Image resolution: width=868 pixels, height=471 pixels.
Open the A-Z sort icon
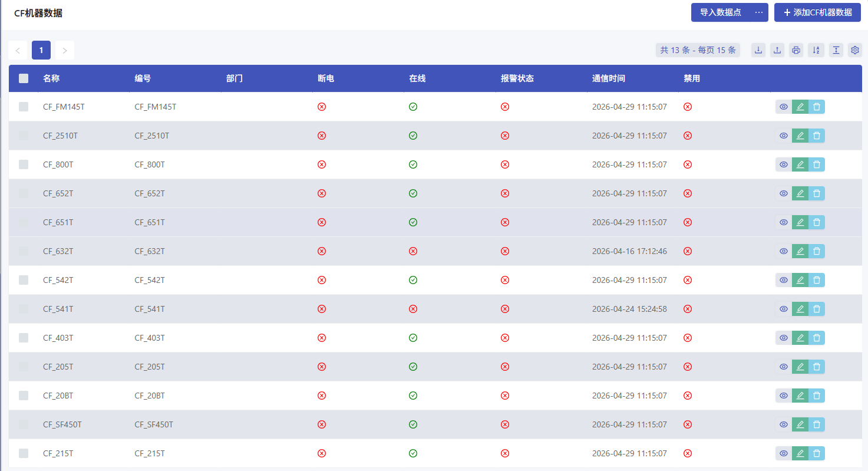816,50
